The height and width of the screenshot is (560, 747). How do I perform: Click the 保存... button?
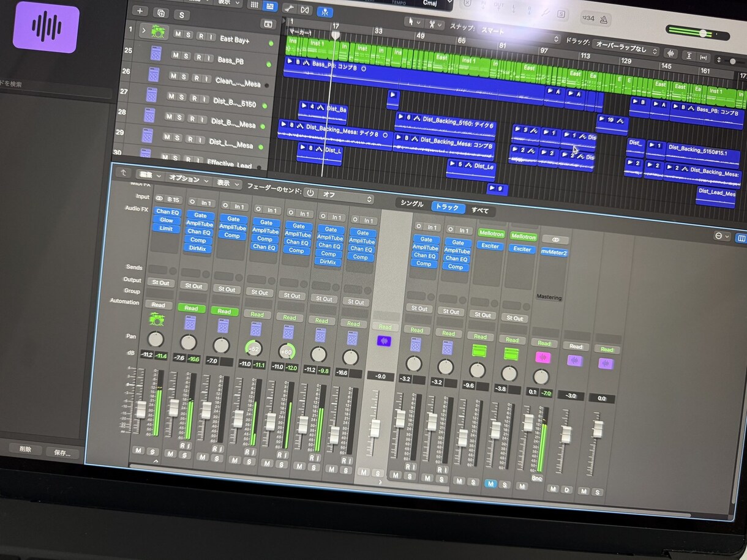pyautogui.click(x=62, y=453)
